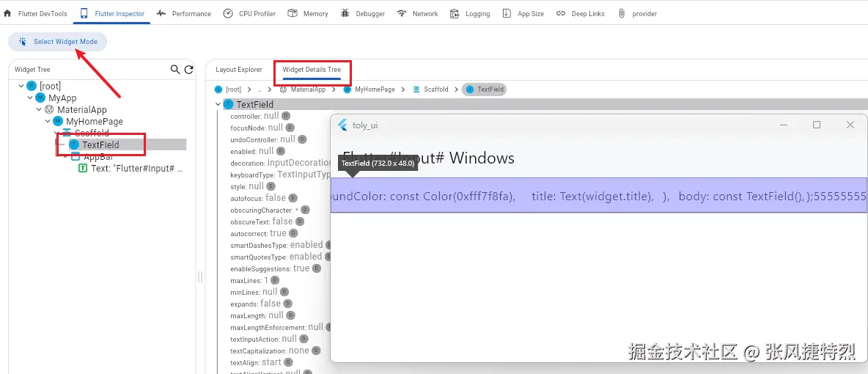Screen dimensions: 868x374
Task: Collapse the MyHomePage tree node
Action: (48, 121)
